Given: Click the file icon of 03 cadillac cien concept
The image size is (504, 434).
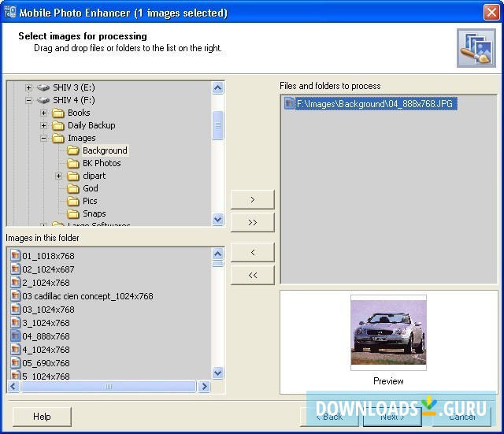Looking at the screenshot, I should [x=15, y=295].
